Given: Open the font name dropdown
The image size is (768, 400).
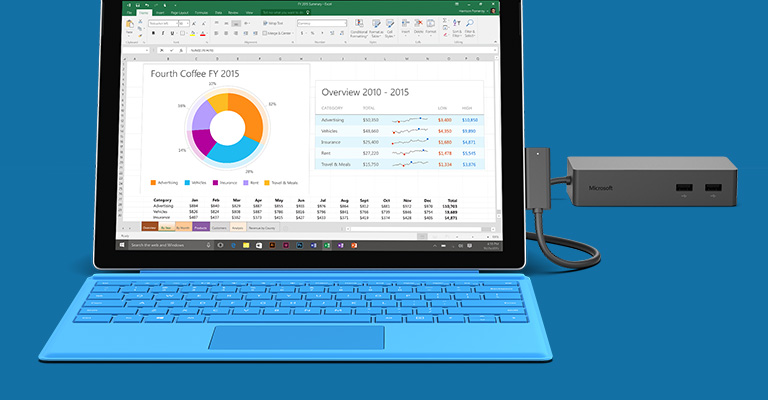Looking at the screenshot, I should coord(176,24).
